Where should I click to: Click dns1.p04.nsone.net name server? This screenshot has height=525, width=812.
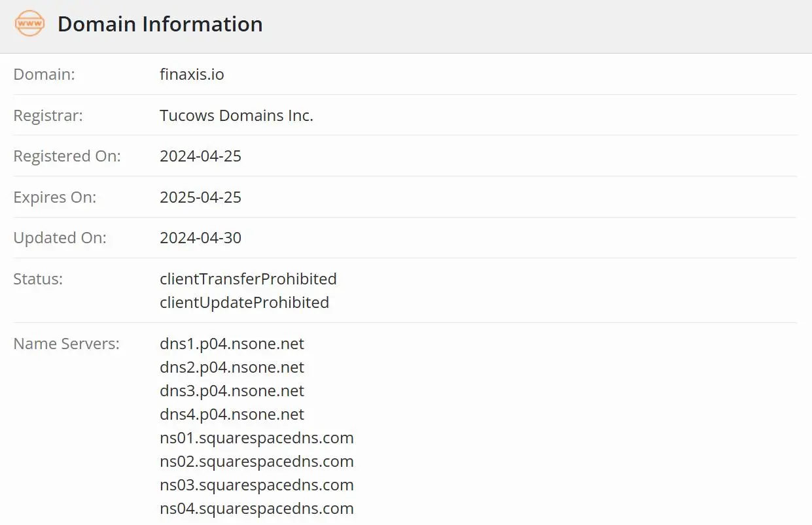(x=232, y=343)
